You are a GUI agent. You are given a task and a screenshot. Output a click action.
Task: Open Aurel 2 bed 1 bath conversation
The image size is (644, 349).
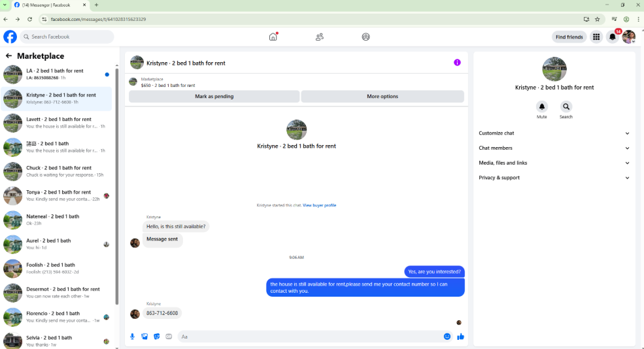[x=56, y=244]
